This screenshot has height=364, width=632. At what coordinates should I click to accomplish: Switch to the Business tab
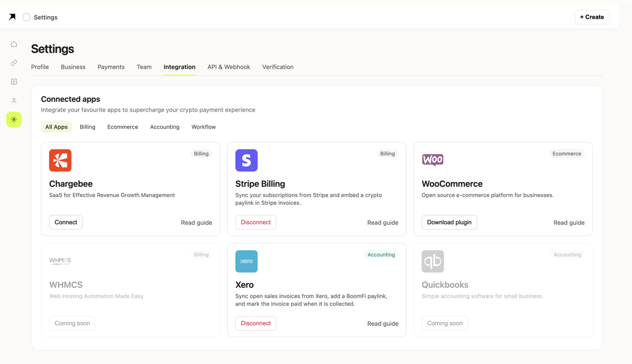click(x=73, y=67)
